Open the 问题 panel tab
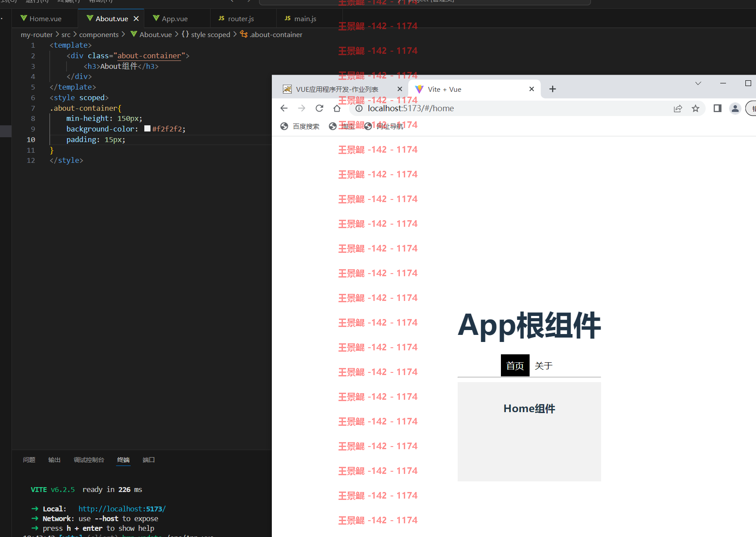 29,460
